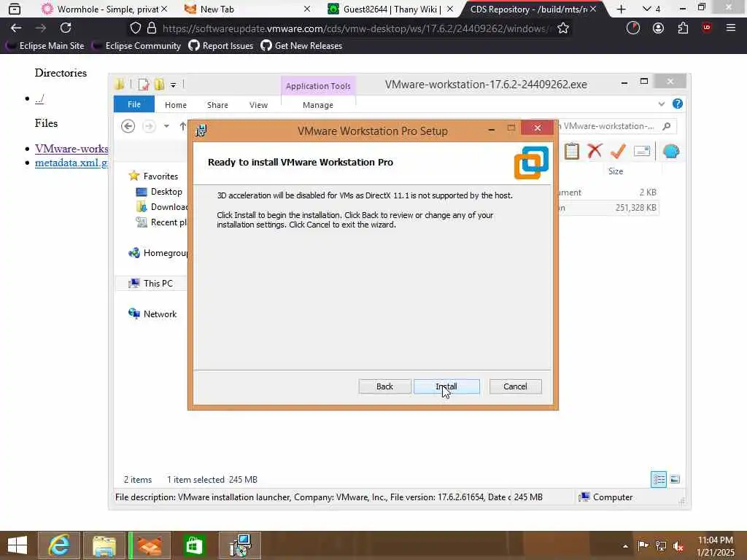Open uBlock Origin extension icon
Screen dimensions: 747x560
[x=706, y=28]
